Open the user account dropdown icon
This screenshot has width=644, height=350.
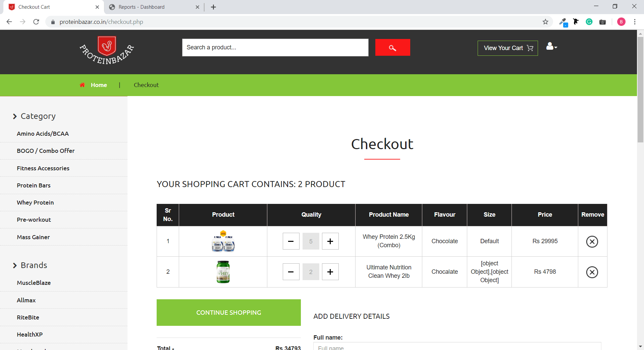click(x=551, y=46)
